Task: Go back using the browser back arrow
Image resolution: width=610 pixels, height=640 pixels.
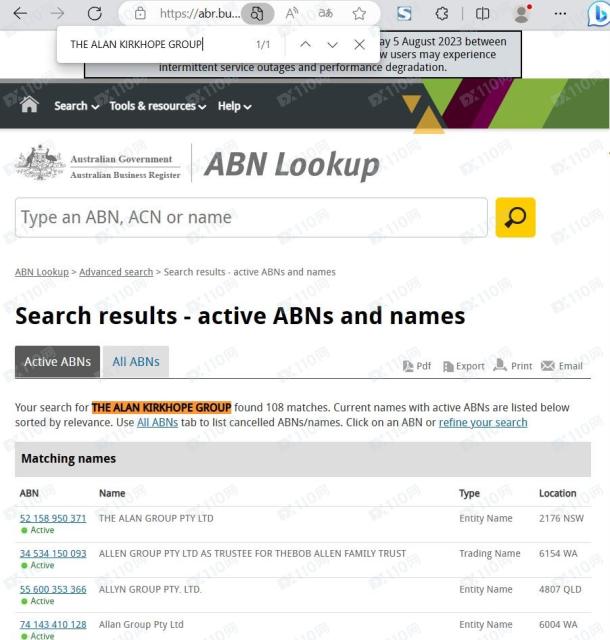Action: click(x=20, y=14)
